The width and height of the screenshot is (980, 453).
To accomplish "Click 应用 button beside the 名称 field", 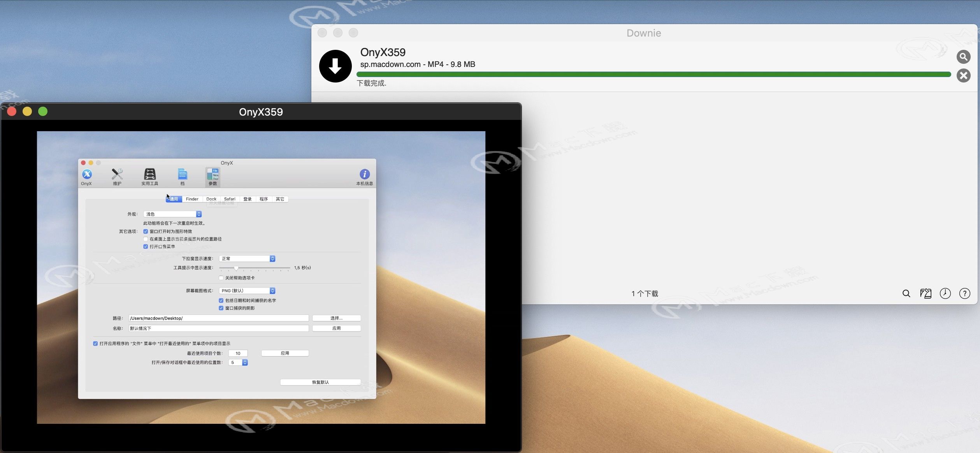I will (336, 328).
